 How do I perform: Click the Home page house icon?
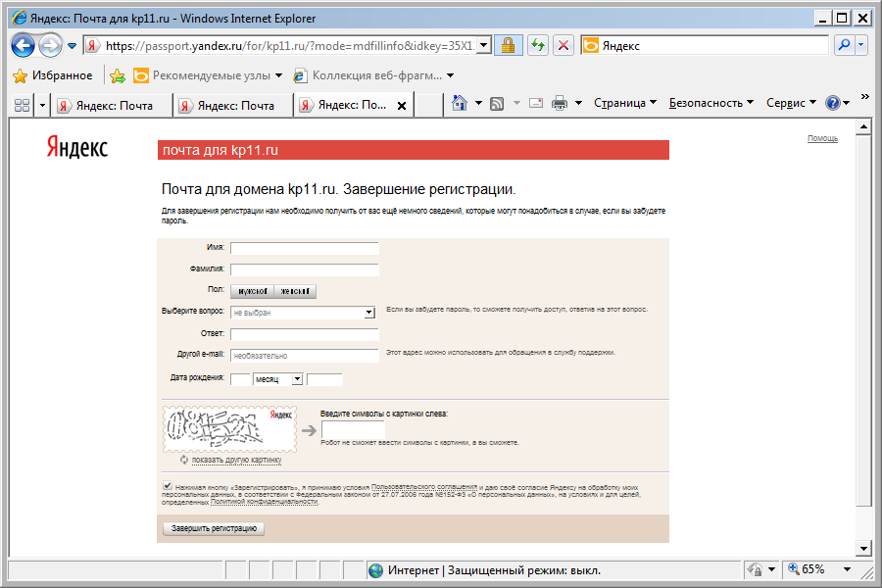[460, 103]
